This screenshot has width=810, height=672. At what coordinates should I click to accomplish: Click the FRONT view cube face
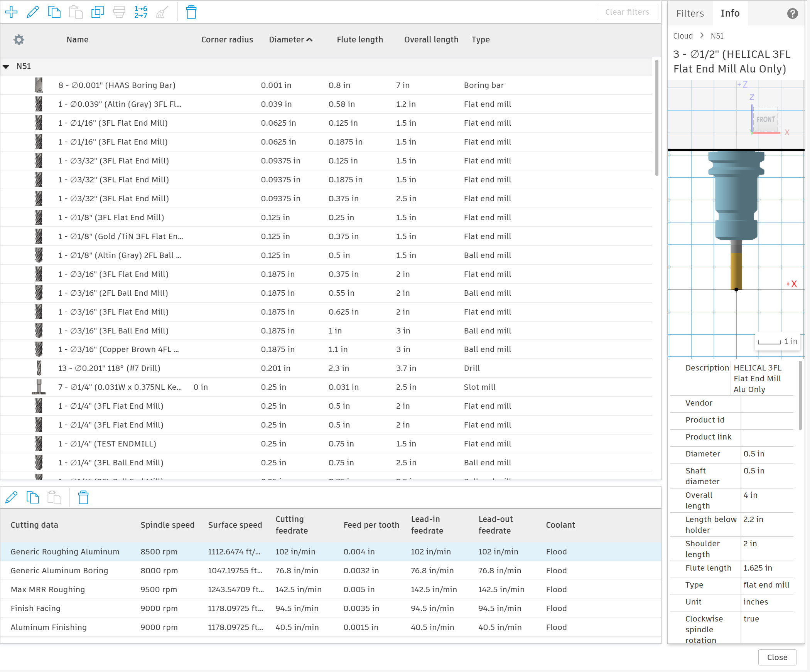[x=765, y=120]
